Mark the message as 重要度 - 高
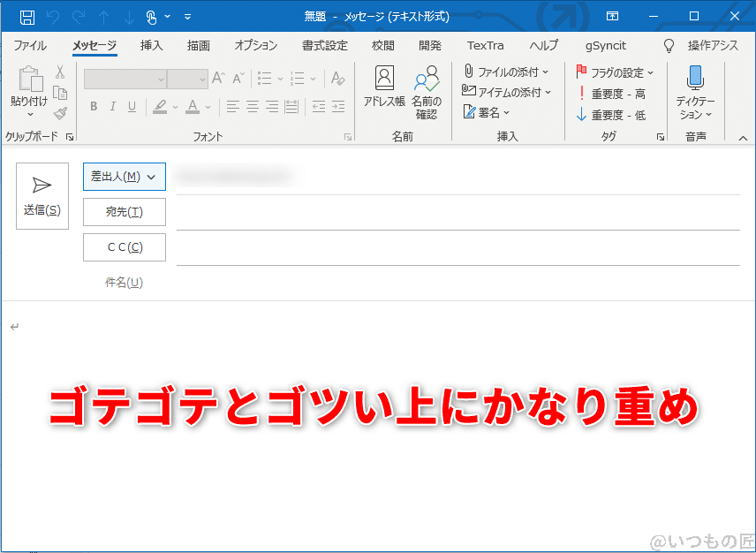Image resolution: width=756 pixels, height=553 pixels. pyautogui.click(x=616, y=93)
